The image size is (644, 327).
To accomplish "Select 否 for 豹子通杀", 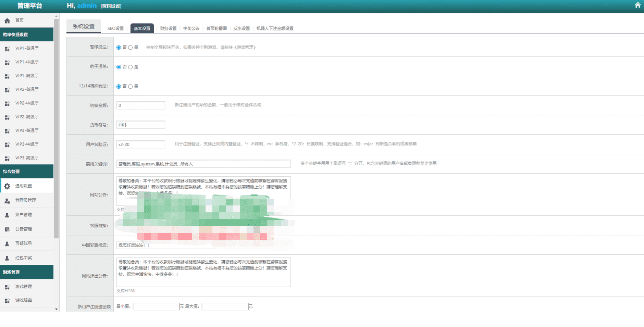I will [x=119, y=67].
